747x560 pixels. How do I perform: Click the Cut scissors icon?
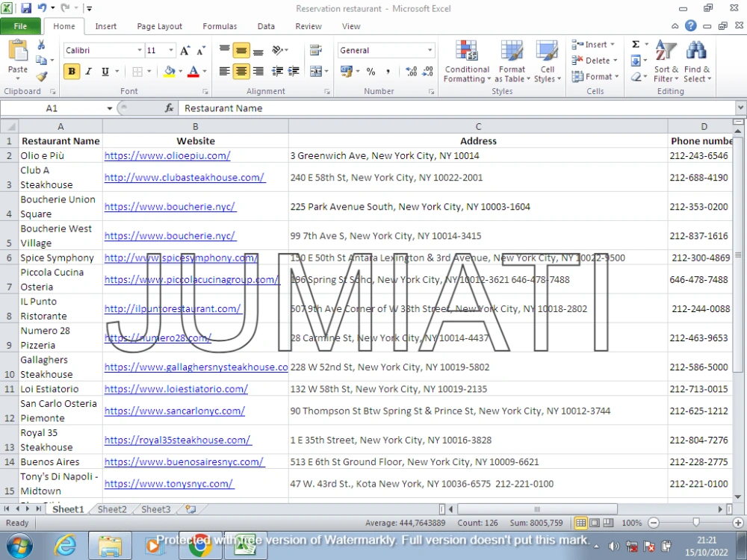[41, 45]
